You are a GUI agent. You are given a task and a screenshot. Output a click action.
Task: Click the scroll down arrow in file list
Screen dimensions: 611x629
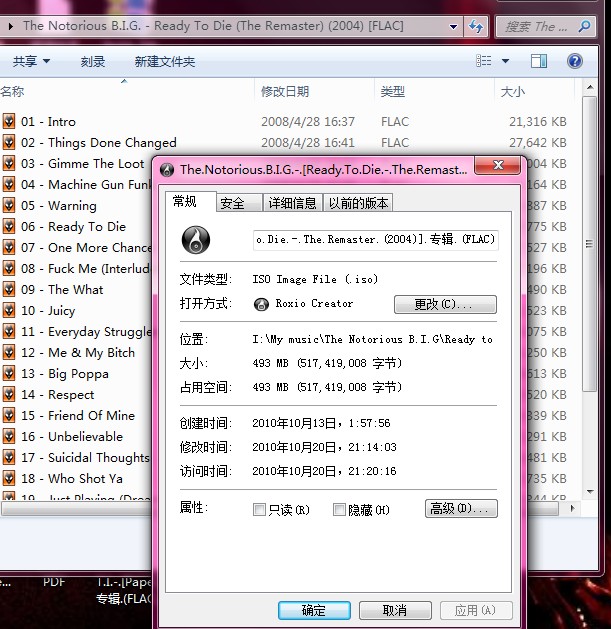pos(589,491)
